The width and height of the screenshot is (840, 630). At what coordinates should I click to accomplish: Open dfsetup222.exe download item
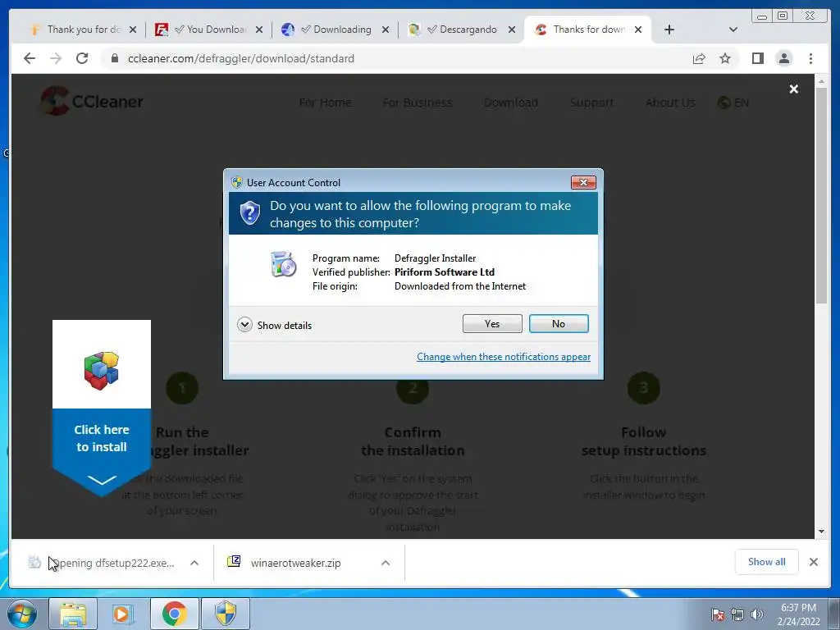(x=103, y=563)
